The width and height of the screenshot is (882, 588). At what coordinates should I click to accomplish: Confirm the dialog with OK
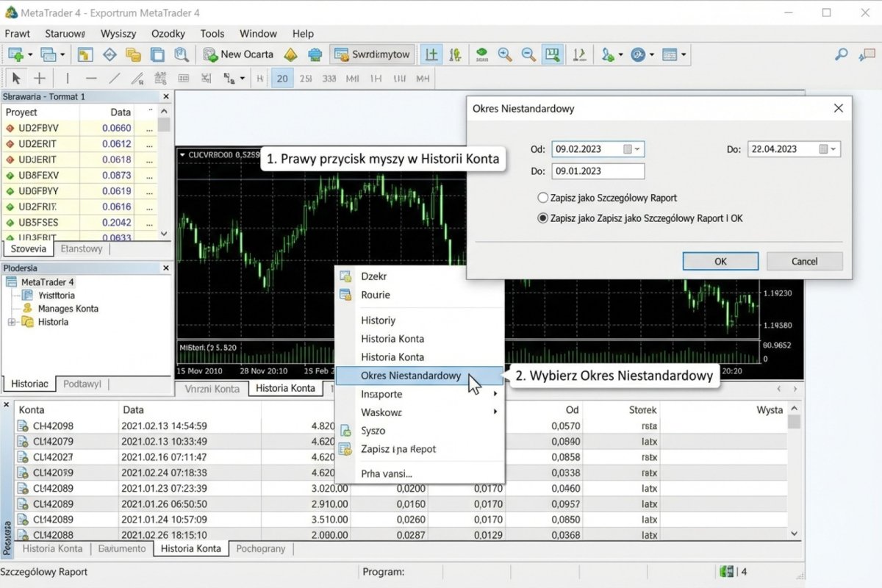click(x=720, y=261)
